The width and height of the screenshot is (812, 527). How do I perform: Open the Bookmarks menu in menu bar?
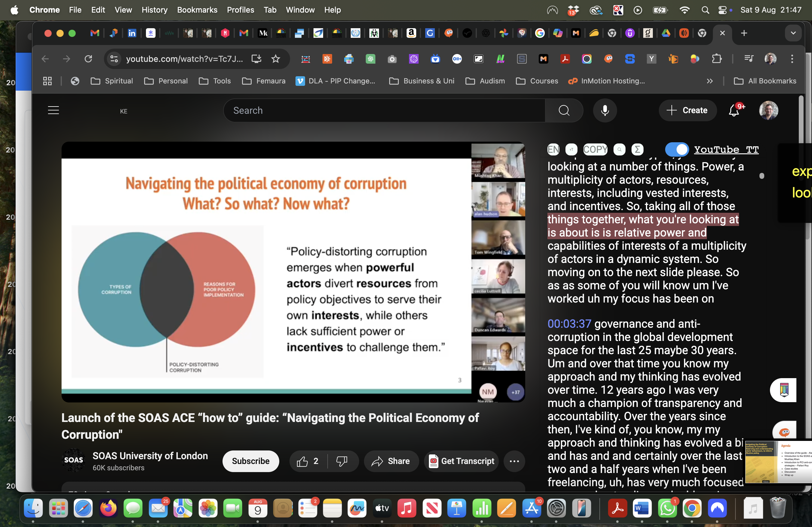(x=197, y=10)
